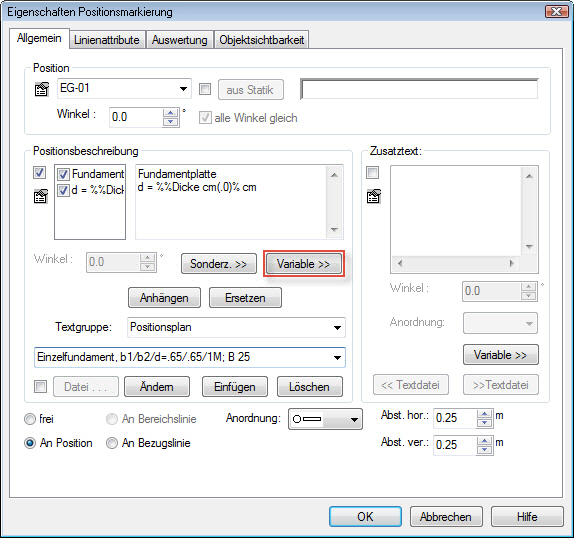Click the properties icon beside the EG-01 position
Screen dimensions: 574x538
coord(41,89)
